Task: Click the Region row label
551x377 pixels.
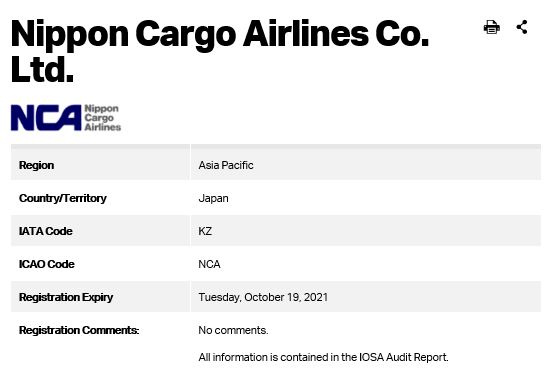Action: tap(37, 165)
